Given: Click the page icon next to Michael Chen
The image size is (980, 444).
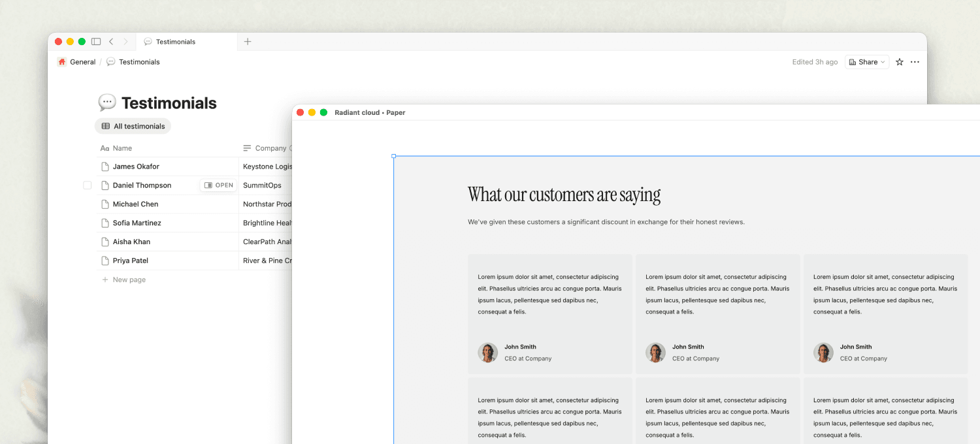Looking at the screenshot, I should pyautogui.click(x=105, y=204).
